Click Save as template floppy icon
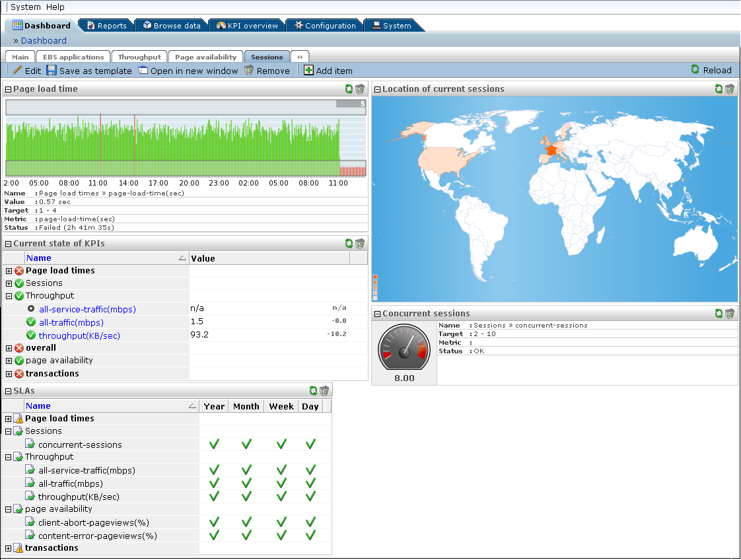Screen dimensions: 741x560 coord(51,71)
